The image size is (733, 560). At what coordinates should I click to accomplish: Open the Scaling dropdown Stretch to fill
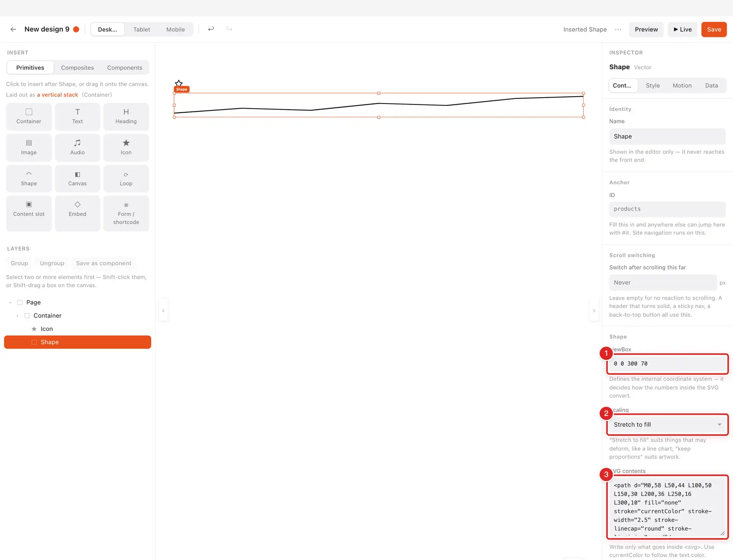[667, 425]
